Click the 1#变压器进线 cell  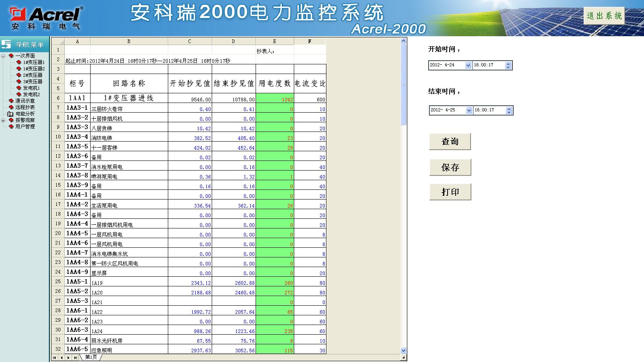129,98
